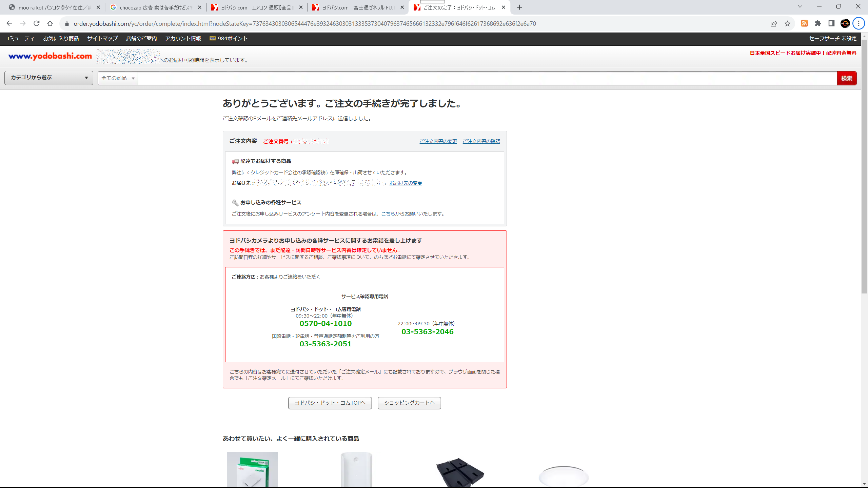Open the browser home page
This screenshot has width=868, height=488.
point(50,23)
